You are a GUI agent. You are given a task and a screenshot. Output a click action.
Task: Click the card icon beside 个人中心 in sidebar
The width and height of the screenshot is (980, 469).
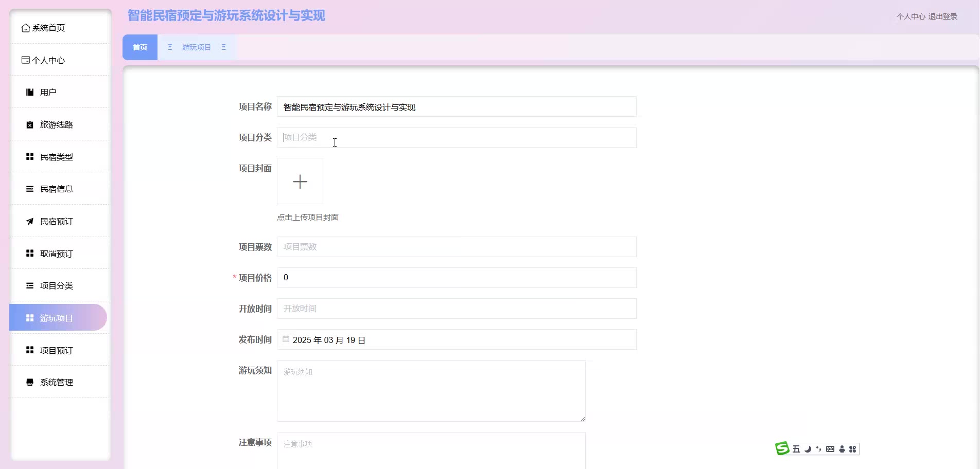26,60
